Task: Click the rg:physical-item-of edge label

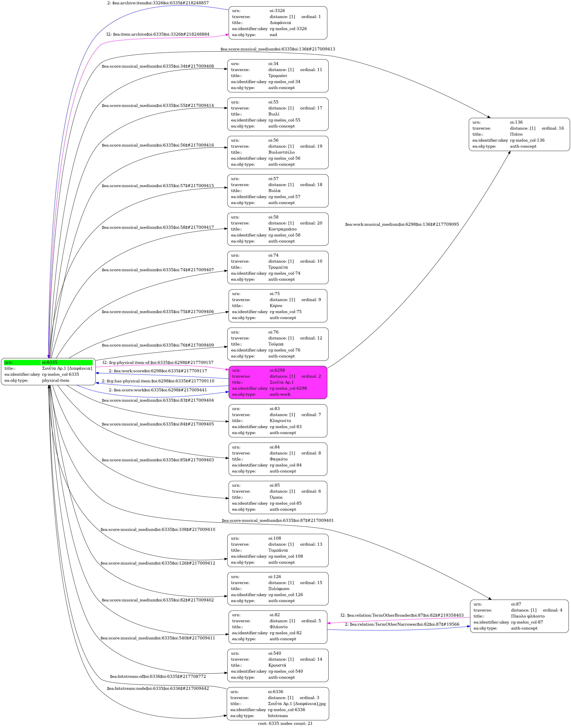Action: coord(158,362)
